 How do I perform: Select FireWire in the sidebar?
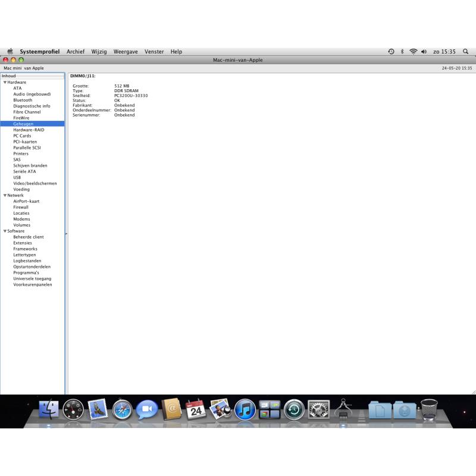click(x=21, y=118)
